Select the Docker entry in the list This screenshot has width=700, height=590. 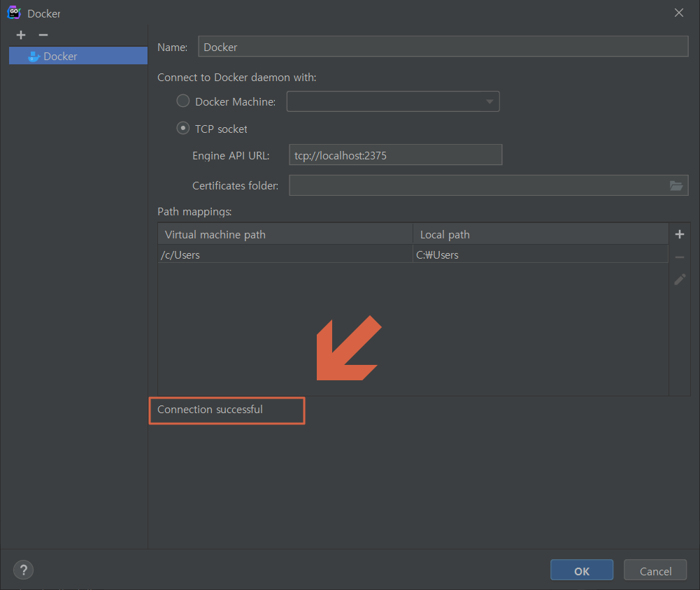pyautogui.click(x=78, y=56)
